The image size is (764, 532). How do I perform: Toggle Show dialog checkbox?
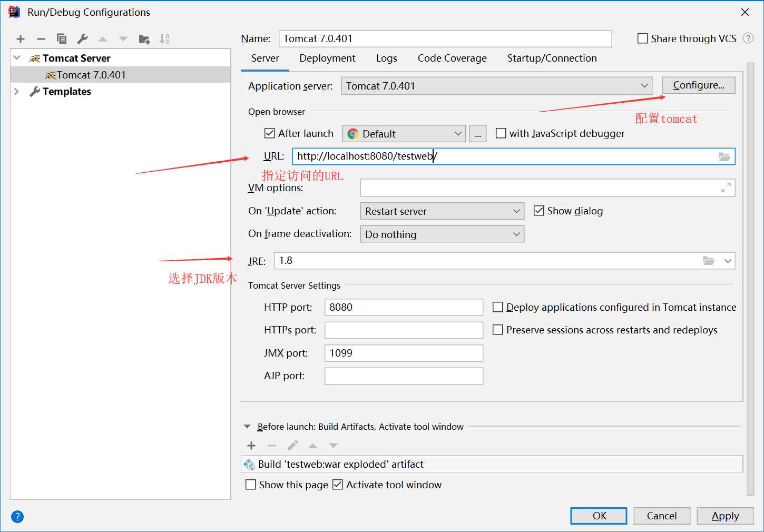(539, 211)
